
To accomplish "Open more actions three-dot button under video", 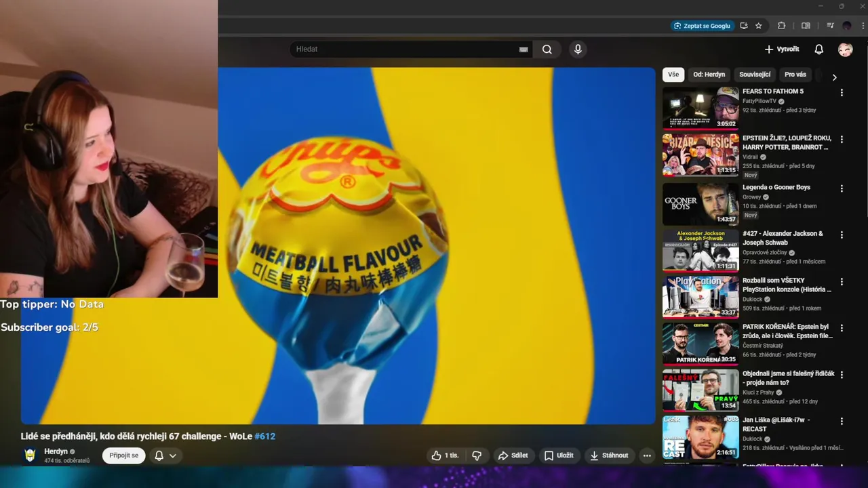I will coord(647,455).
